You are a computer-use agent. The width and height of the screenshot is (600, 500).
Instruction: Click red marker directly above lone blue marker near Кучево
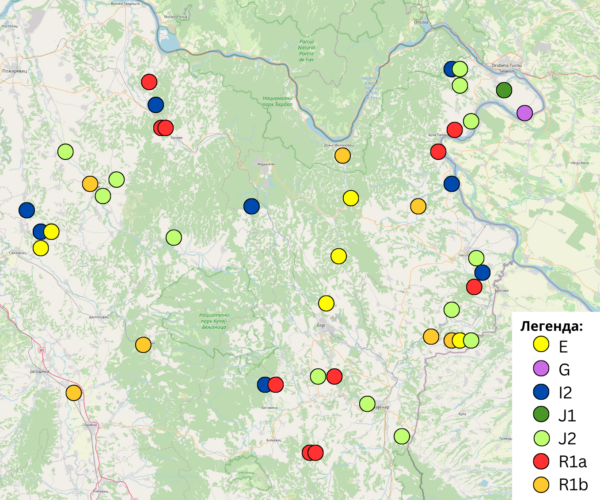point(149,81)
